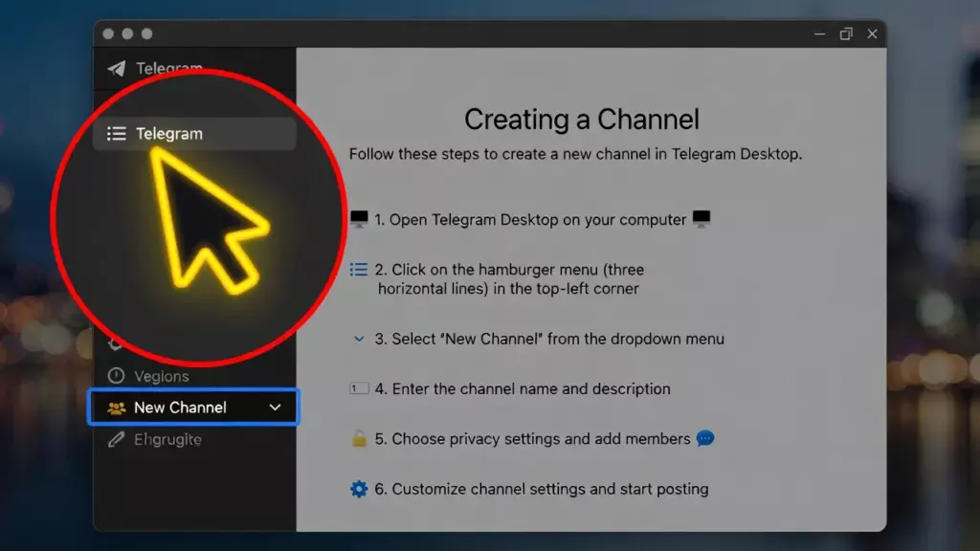Click the blue gear icon at step 6
This screenshot has height=551, width=980.
(359, 489)
